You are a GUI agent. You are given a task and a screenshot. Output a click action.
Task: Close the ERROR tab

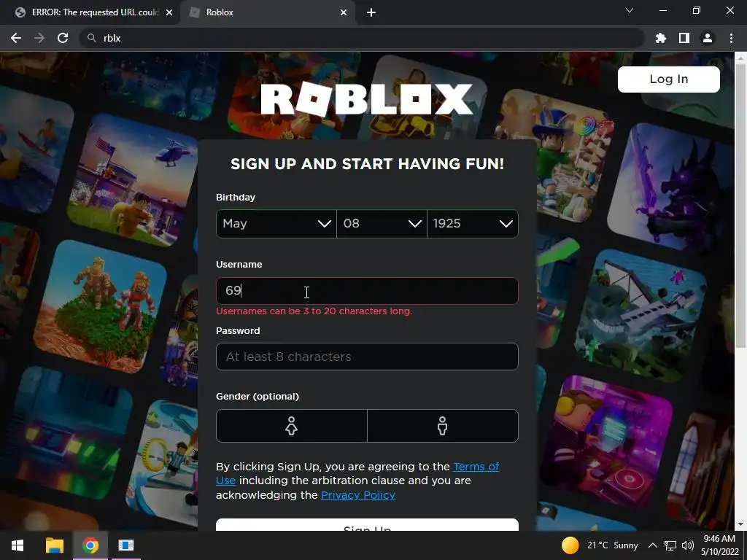tap(169, 12)
